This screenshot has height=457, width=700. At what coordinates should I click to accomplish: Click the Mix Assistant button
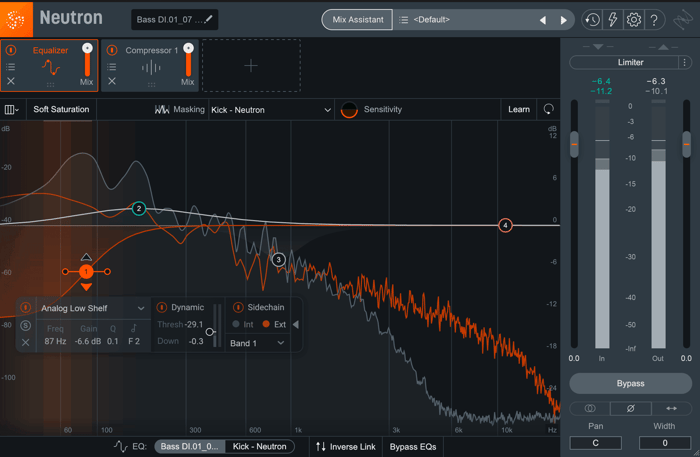pos(358,20)
